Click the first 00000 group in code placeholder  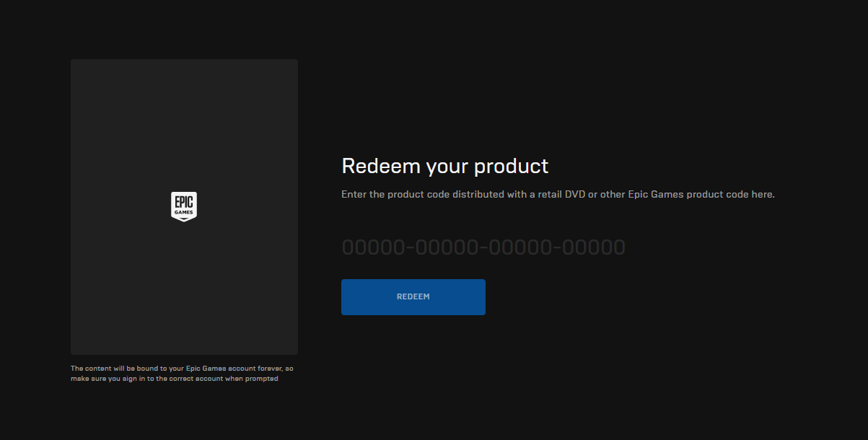pos(373,247)
